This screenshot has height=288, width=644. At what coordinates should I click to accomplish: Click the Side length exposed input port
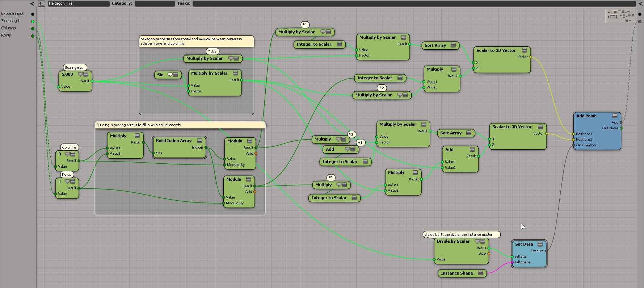pyautogui.click(x=33, y=21)
